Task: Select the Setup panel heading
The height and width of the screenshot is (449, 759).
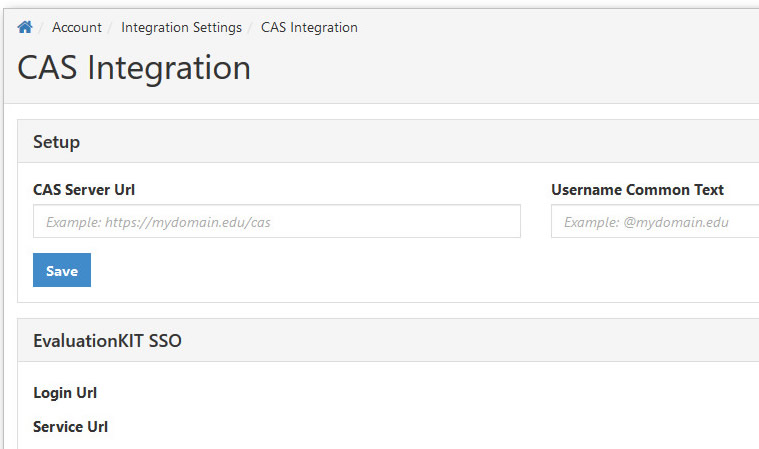Action: [56, 142]
